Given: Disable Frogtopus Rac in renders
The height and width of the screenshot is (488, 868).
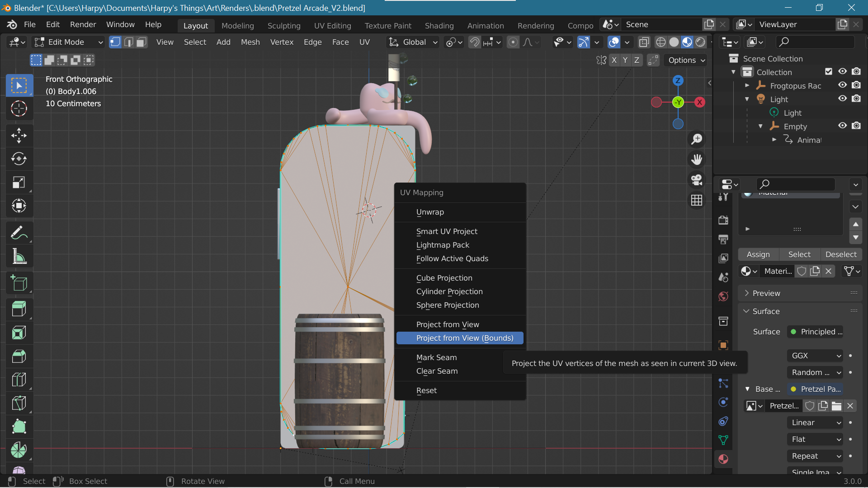Looking at the screenshot, I should [856, 85].
